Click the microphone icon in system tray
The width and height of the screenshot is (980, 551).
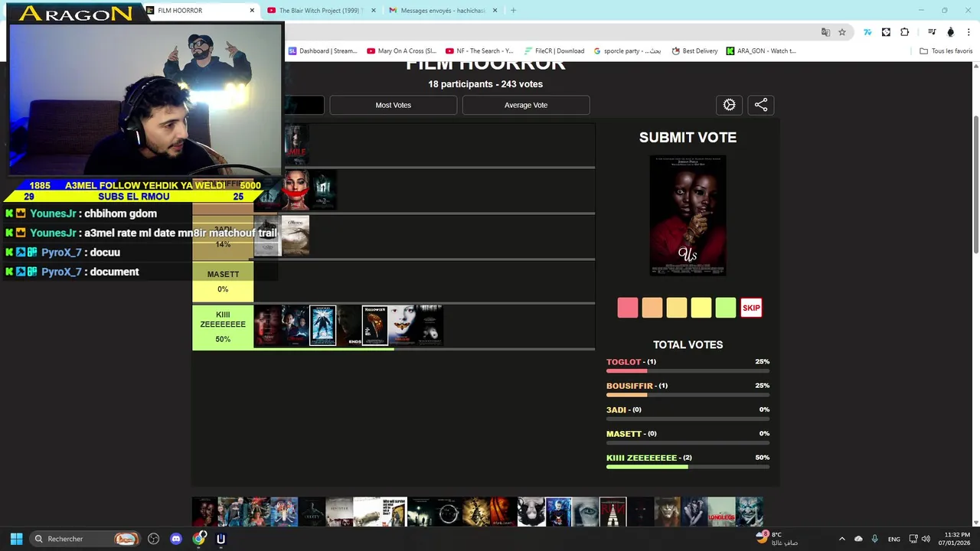click(874, 539)
